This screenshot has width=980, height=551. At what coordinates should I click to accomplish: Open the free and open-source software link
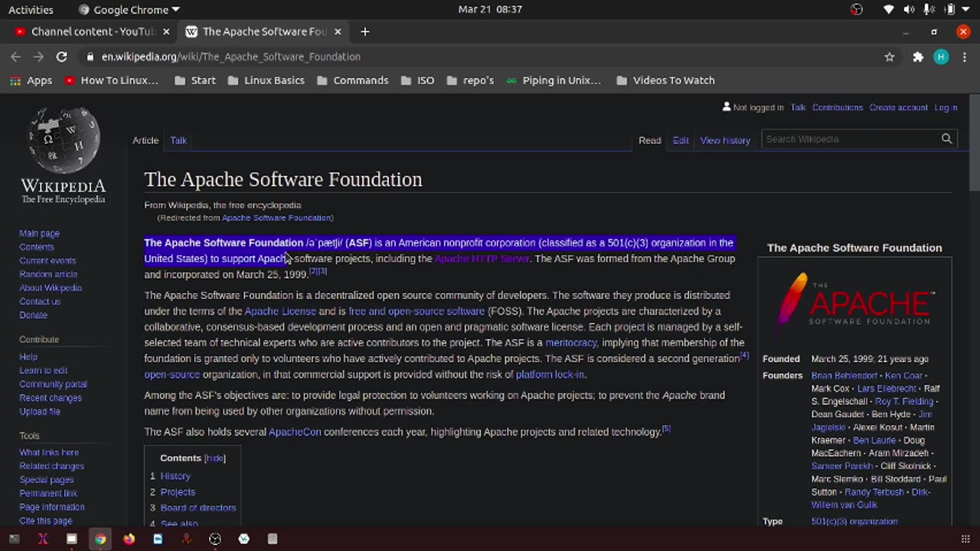(x=416, y=311)
